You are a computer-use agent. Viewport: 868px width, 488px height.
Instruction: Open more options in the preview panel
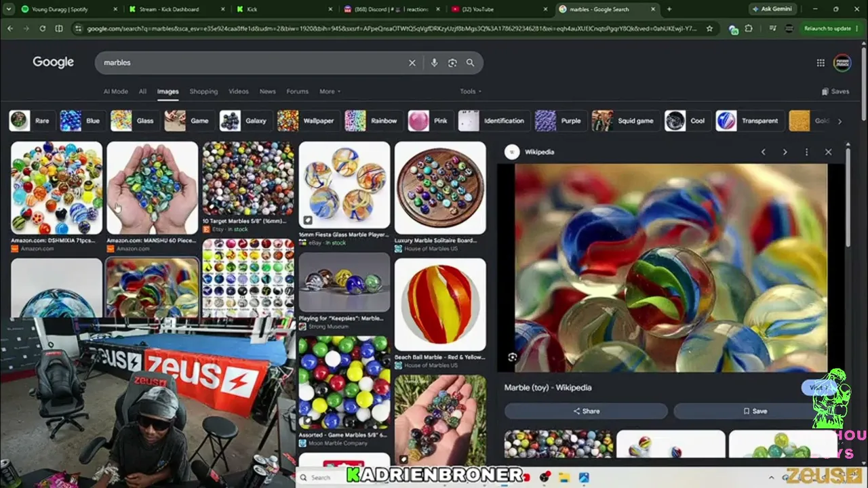coord(806,152)
